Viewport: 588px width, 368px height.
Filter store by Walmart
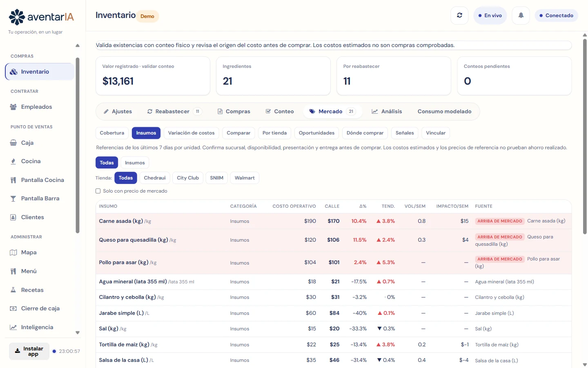pos(245,178)
